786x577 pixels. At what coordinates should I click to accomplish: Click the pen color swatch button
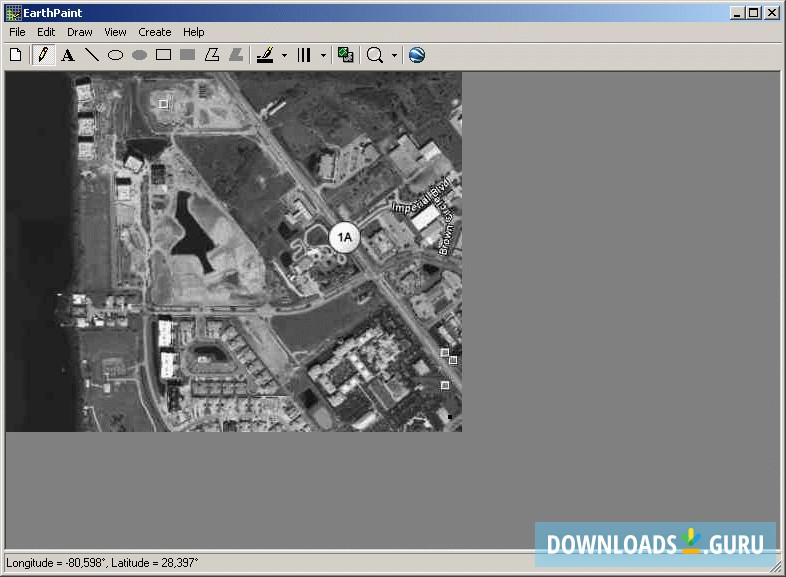[x=265, y=55]
